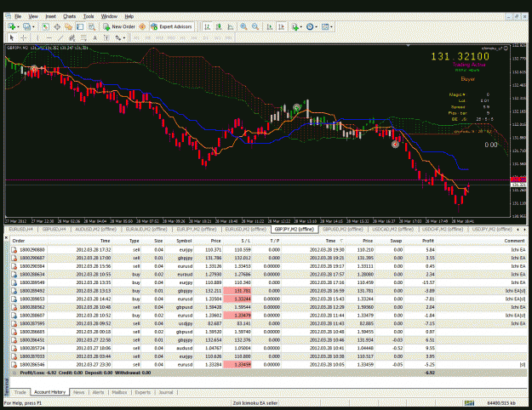Screen dimensions: 532x410
Task: Click the zoom in magnifier icon
Action: (243, 26)
